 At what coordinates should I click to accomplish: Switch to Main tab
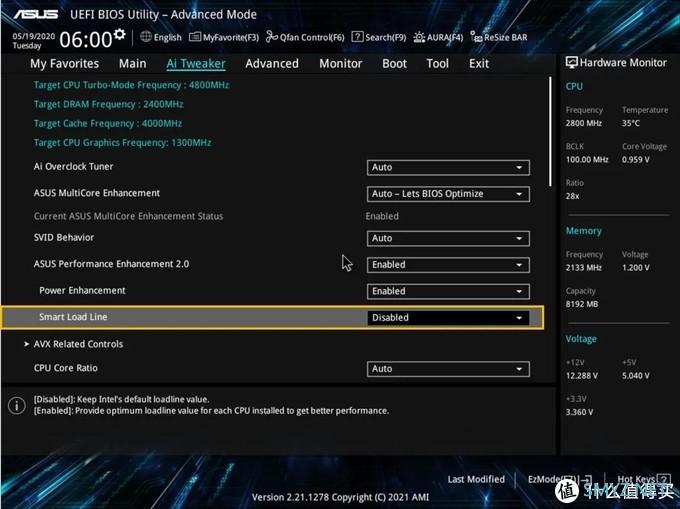[x=133, y=64]
